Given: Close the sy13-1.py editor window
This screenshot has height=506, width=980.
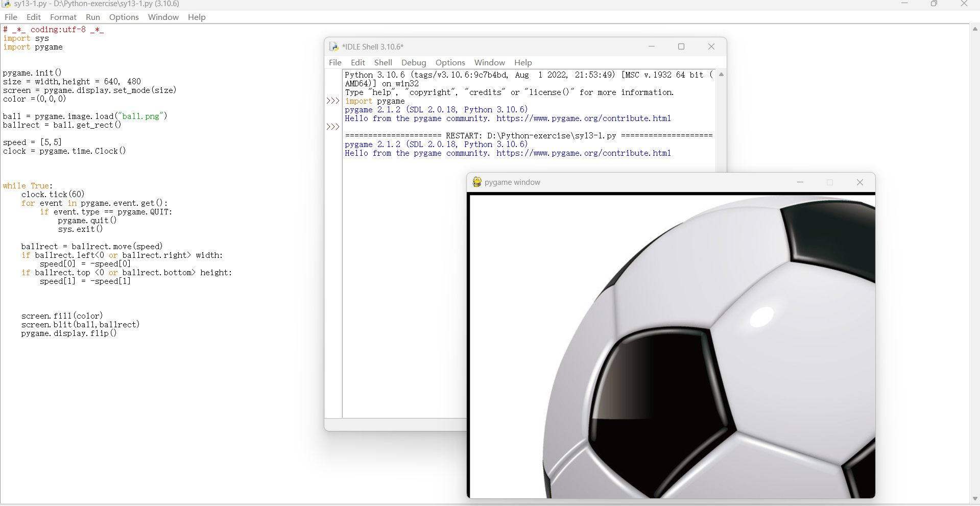Looking at the screenshot, I should pyautogui.click(x=964, y=4).
